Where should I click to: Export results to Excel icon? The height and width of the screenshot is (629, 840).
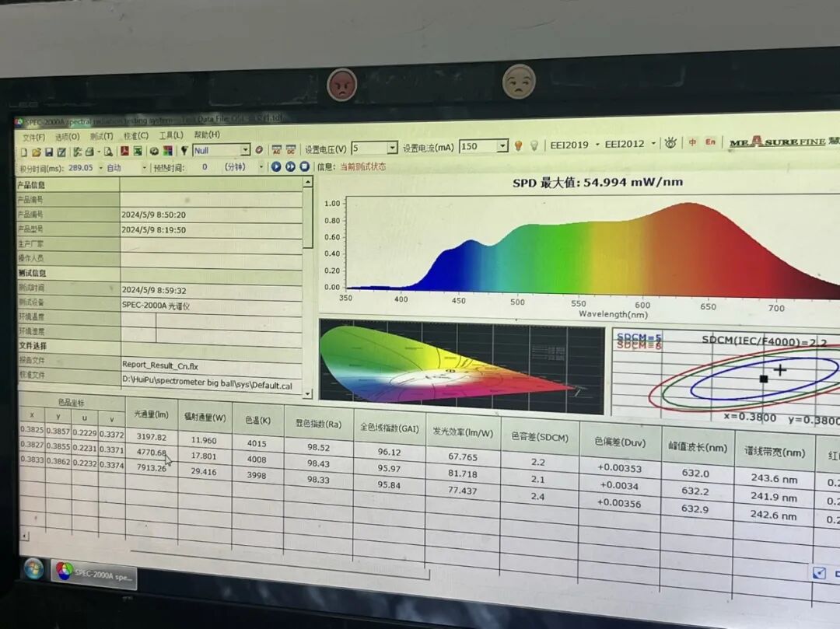tap(138, 152)
